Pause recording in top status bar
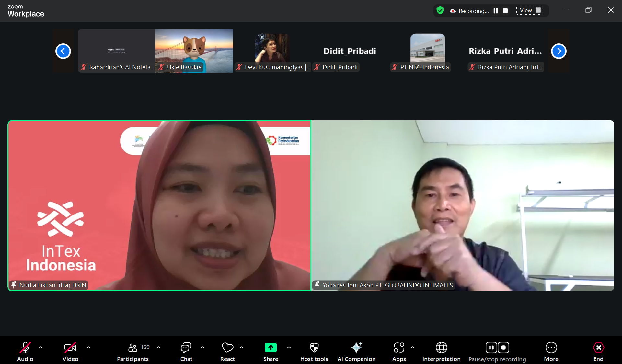 [496, 11]
